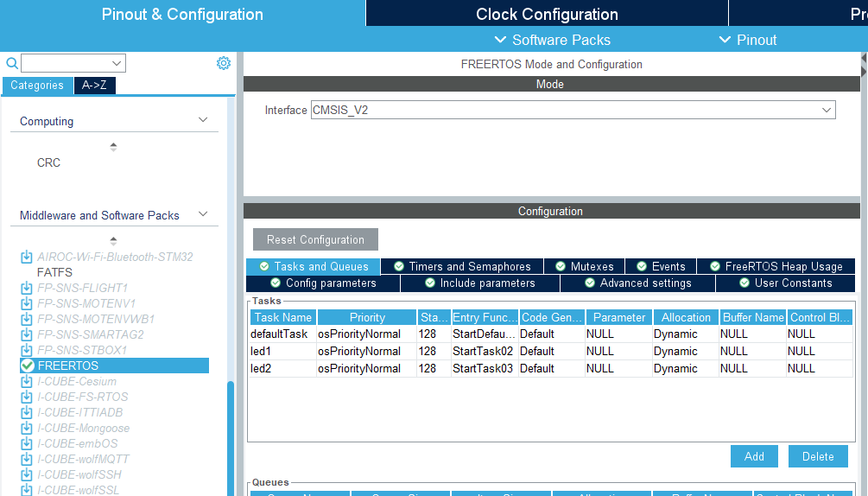Click the panel collapse arrows at right edge

[864, 65]
